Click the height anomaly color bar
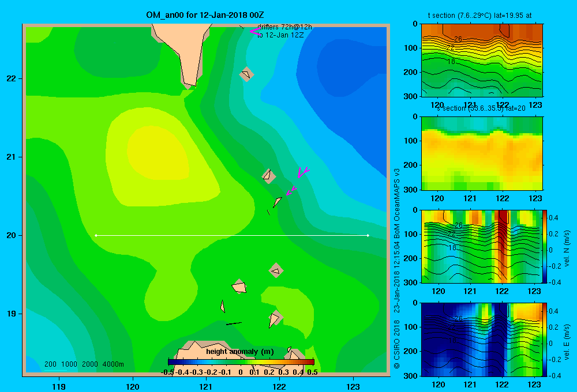Image resolution: width=577 pixels, height=392 pixels. 241,362
